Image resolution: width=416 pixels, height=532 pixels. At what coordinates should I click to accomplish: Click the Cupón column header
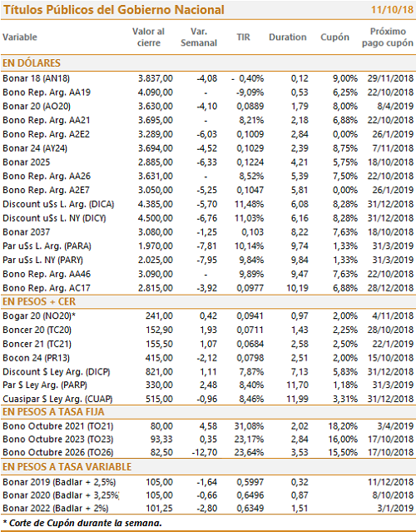point(334,37)
